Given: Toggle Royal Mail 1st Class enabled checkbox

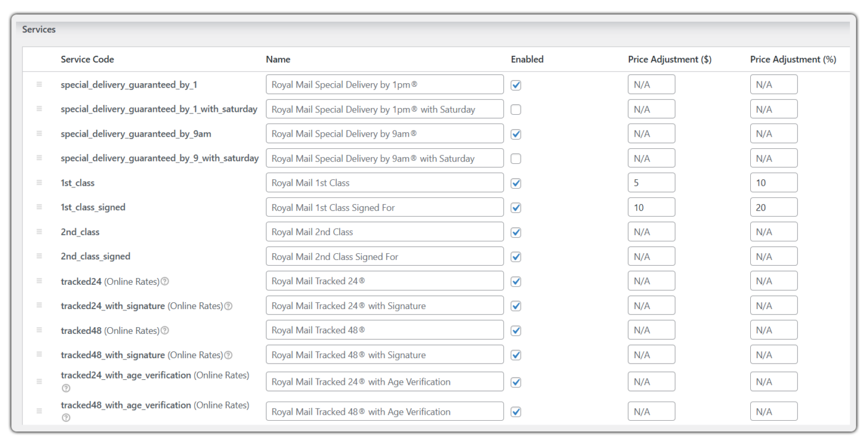Looking at the screenshot, I should (516, 183).
